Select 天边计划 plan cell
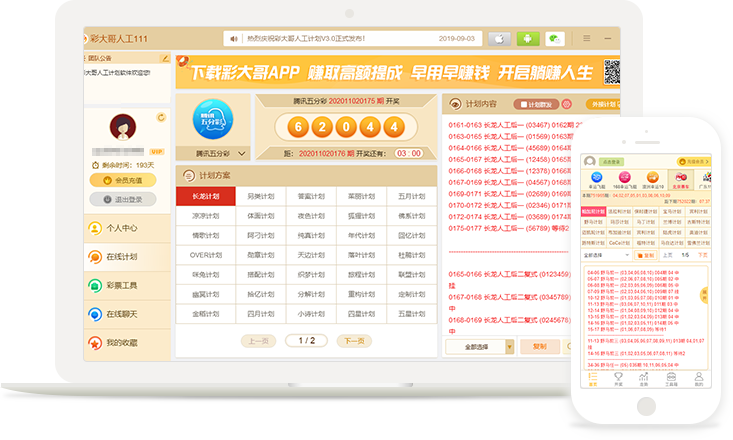Screen dimensions: 733x440 (x=311, y=255)
